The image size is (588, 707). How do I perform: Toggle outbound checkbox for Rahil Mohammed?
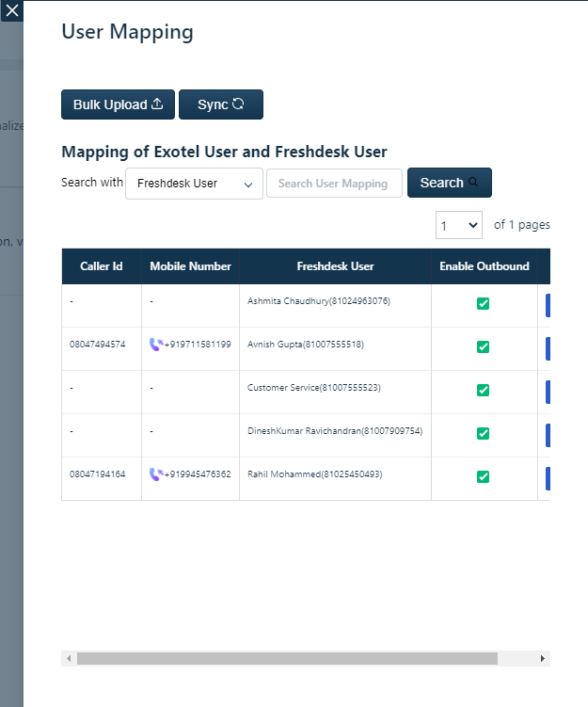point(483,477)
